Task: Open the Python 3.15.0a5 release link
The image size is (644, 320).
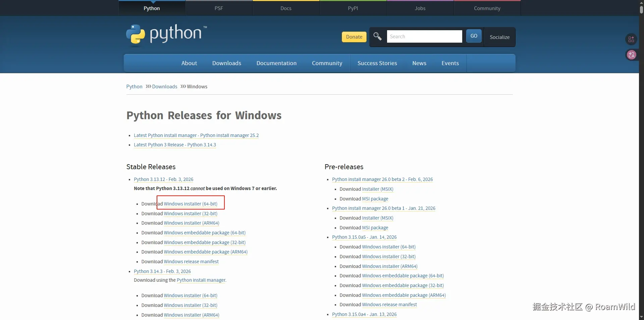Action: pos(364,237)
